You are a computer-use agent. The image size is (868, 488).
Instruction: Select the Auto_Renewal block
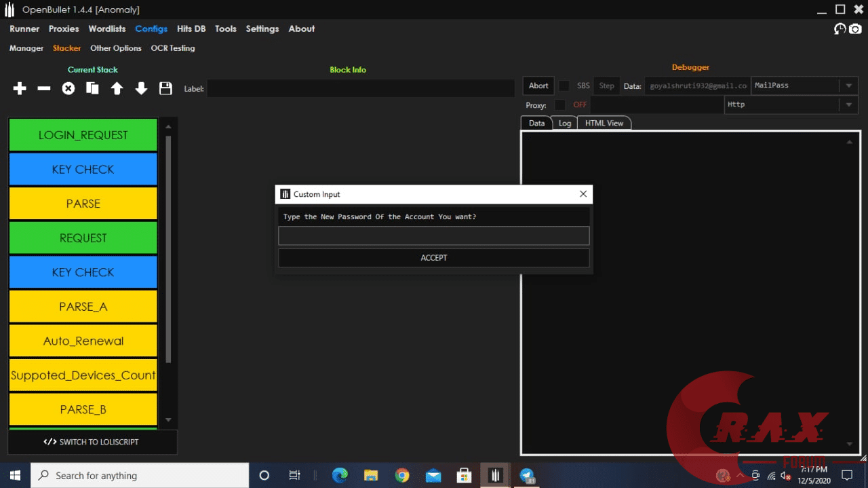point(83,341)
